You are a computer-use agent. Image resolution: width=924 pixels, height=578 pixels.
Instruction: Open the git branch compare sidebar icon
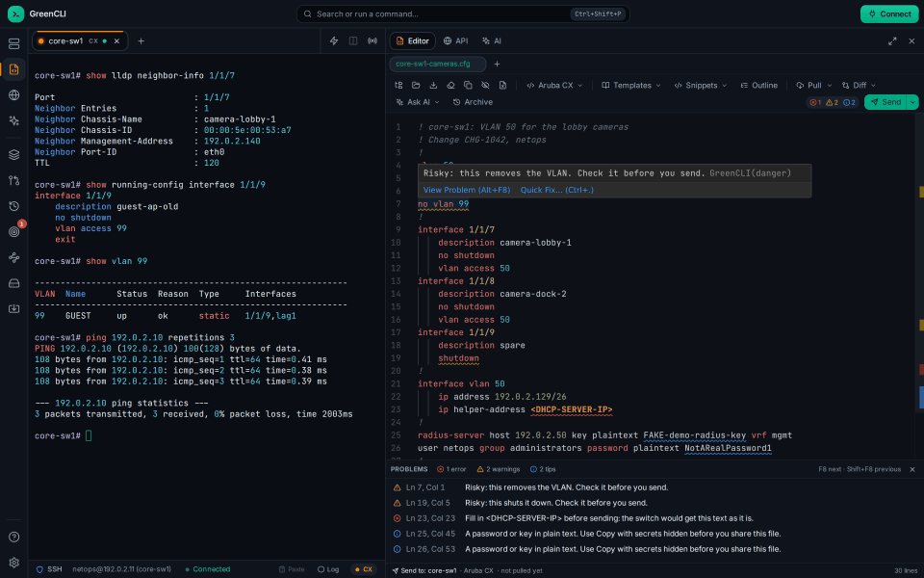[x=14, y=180]
